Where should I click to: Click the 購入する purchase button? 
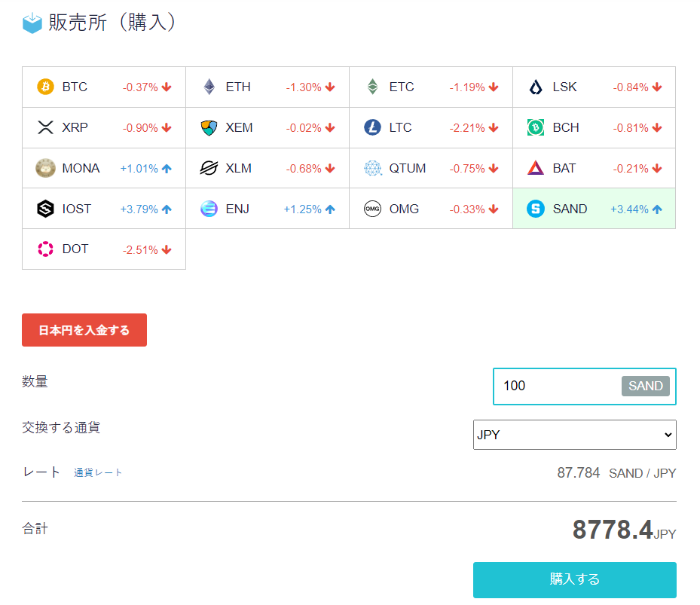point(574,579)
